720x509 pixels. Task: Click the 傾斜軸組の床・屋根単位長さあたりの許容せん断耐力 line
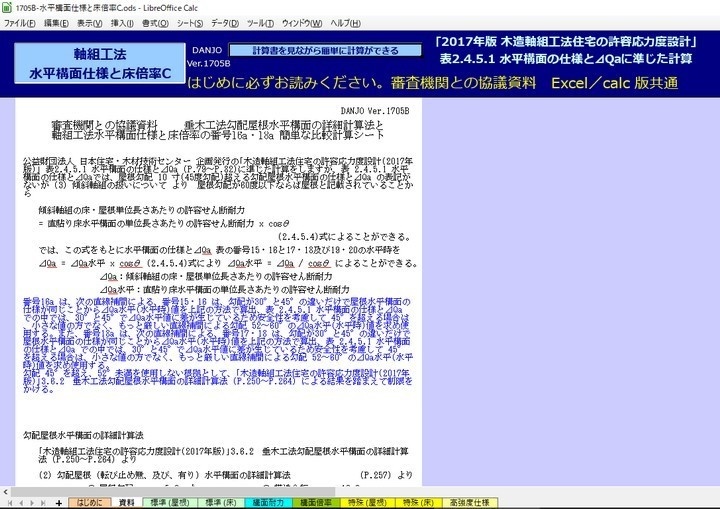click(x=141, y=210)
